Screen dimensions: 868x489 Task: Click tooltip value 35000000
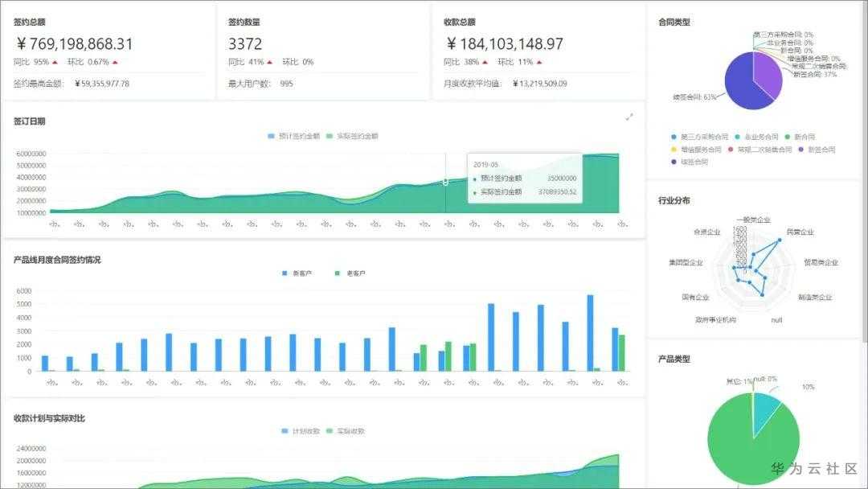tap(562, 179)
